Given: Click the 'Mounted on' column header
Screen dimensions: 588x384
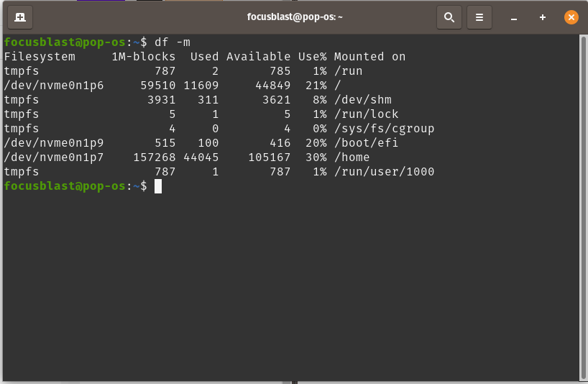Looking at the screenshot, I should click(x=369, y=57).
